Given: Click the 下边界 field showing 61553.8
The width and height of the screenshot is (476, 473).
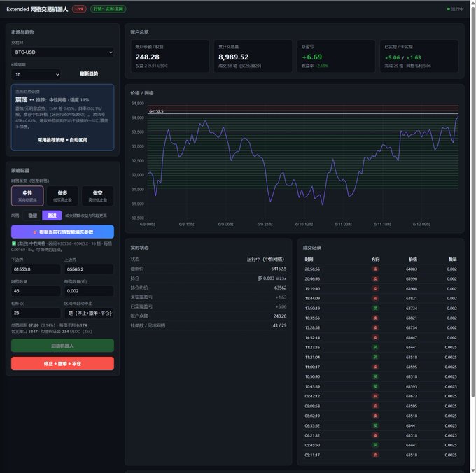Looking at the screenshot, I should [x=36, y=269].
